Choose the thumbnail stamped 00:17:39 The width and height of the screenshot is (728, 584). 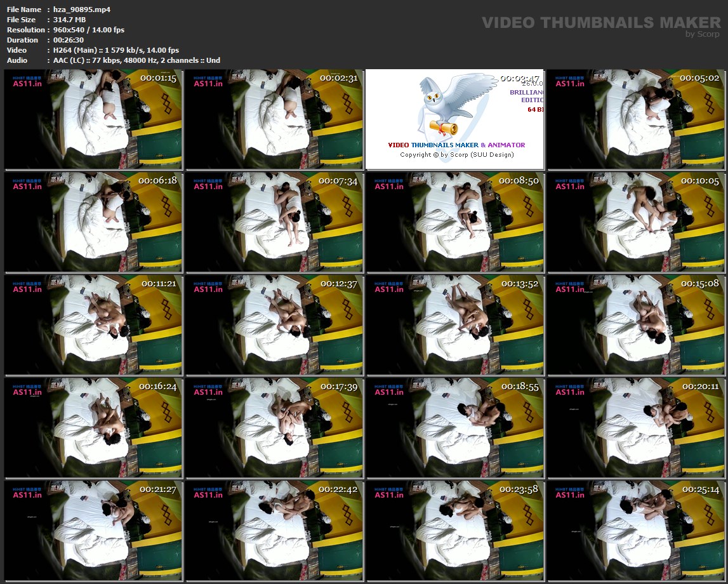[274, 428]
